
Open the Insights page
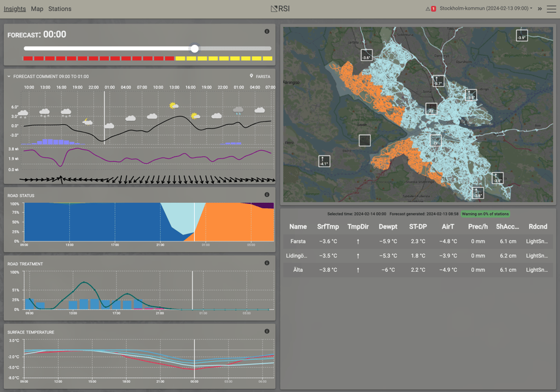coord(15,9)
